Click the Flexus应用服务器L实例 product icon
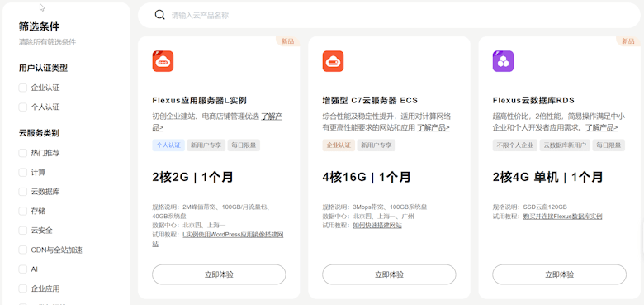Image resolution: width=644 pixels, height=305 pixels. (x=163, y=61)
